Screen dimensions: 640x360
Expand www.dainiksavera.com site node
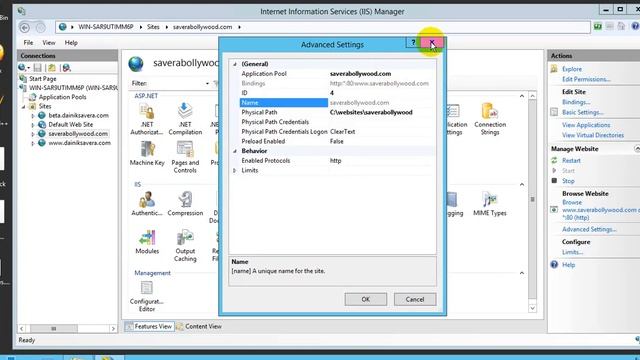(33, 143)
